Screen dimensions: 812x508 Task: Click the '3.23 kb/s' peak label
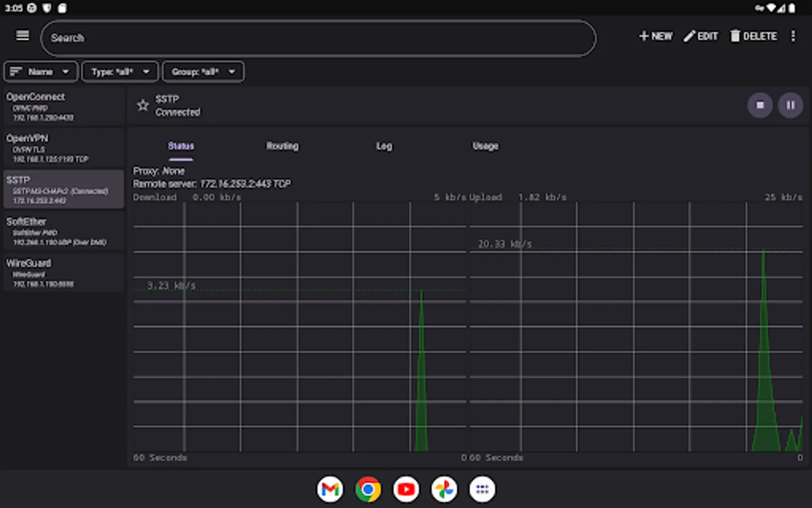(171, 286)
